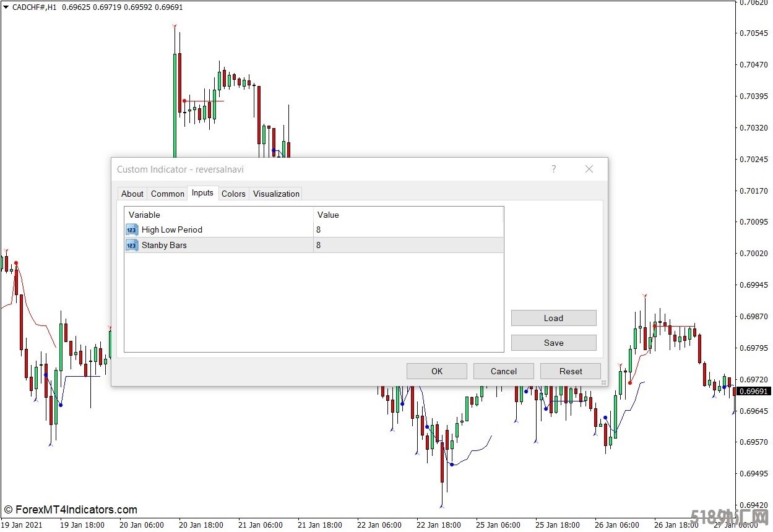Click the integer icon beside Stanby Bars
This screenshot has height=532, width=773.
(132, 246)
